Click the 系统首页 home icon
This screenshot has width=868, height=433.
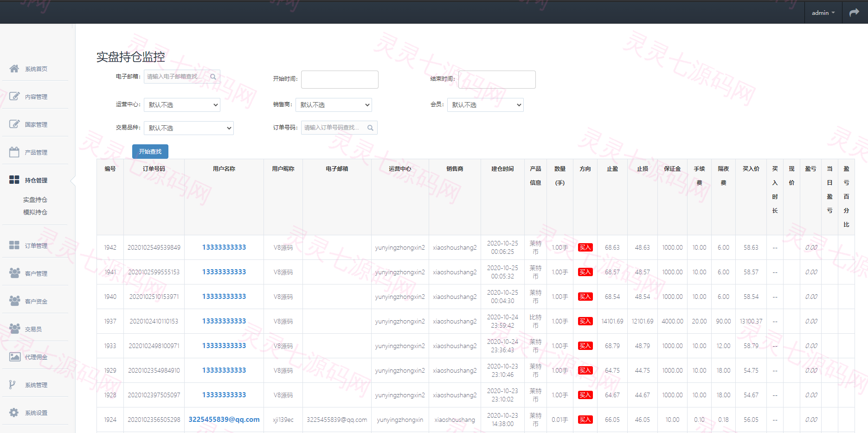[14, 69]
